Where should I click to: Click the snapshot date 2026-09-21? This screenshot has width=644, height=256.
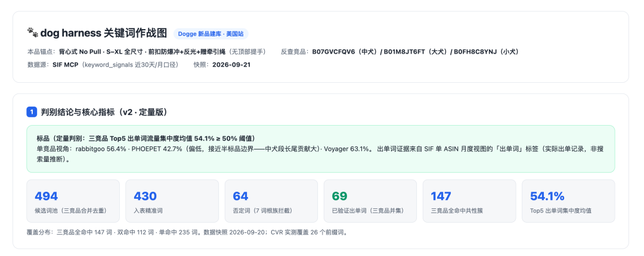[231, 65]
